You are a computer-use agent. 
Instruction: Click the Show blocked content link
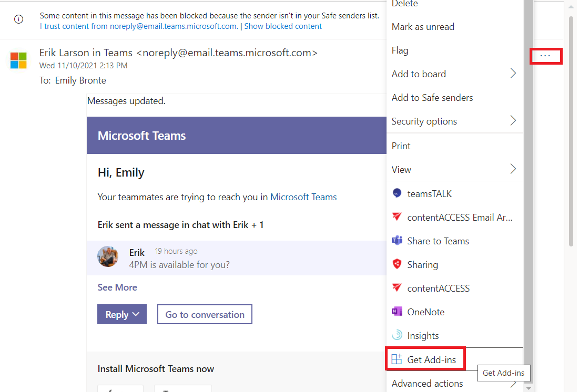coord(283,26)
